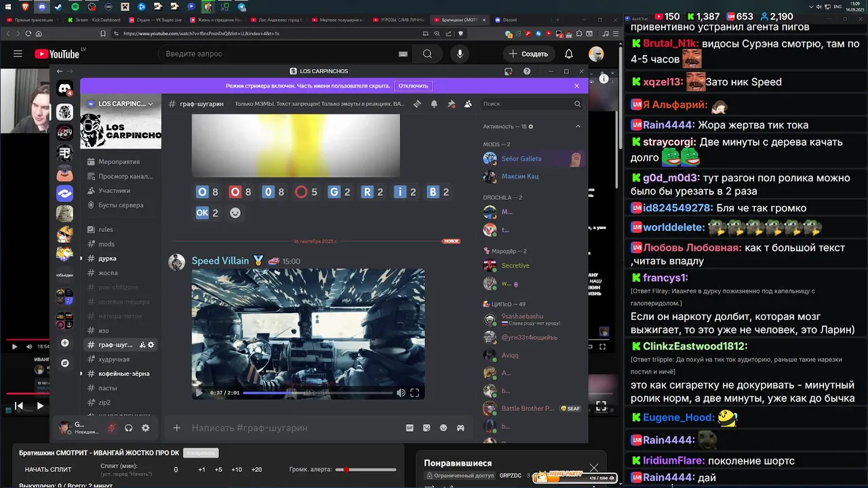Go back with Discord title bar arrow
Viewport: 868px width, 488px height.
tap(60, 71)
